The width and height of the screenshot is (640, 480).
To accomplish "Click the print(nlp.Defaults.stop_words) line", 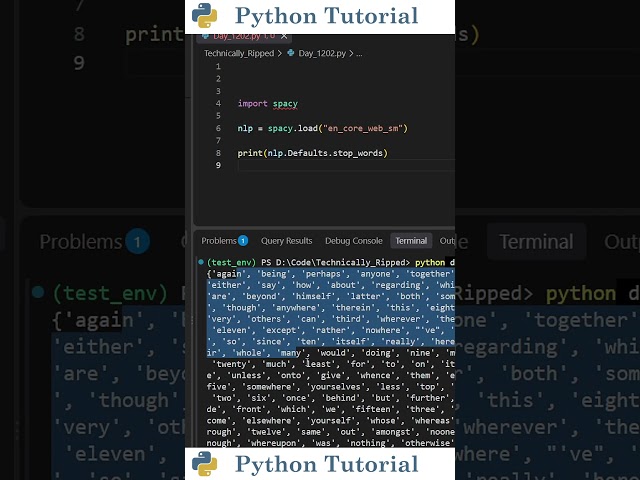I will (312, 153).
